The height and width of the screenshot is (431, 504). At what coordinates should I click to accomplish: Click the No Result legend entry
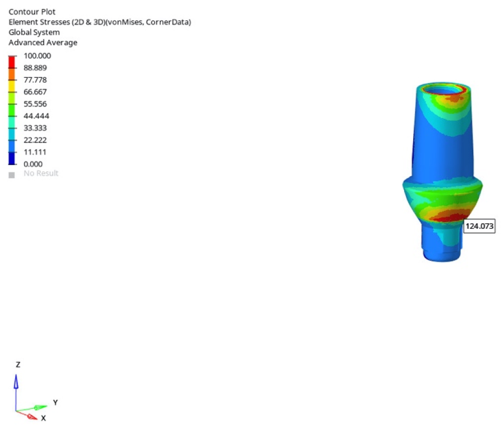pyautogui.click(x=41, y=174)
